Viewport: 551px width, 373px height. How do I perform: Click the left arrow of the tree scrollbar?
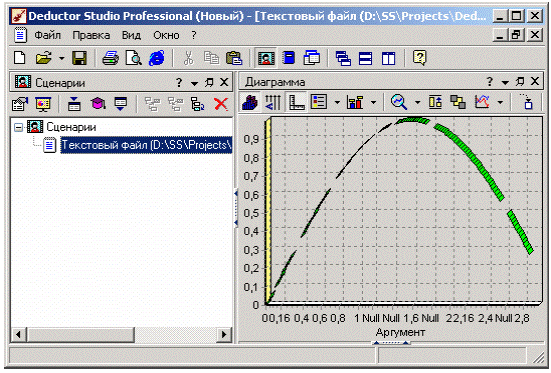(x=18, y=334)
